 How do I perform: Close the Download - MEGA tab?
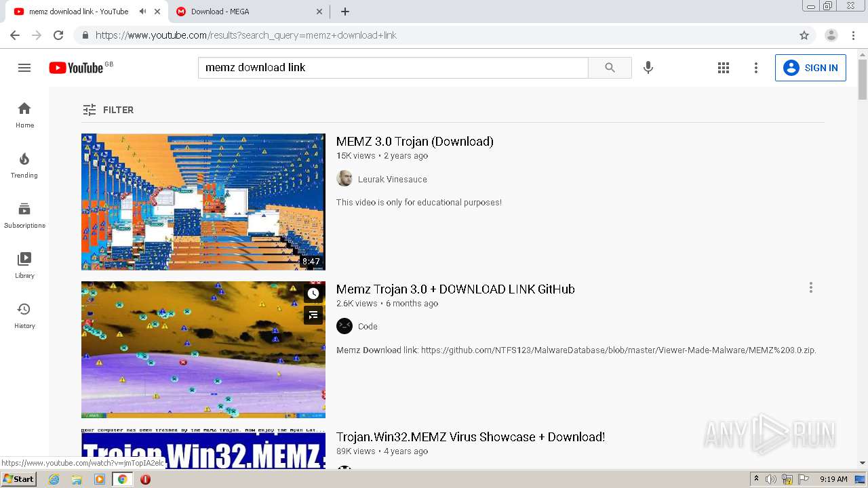[x=320, y=12]
